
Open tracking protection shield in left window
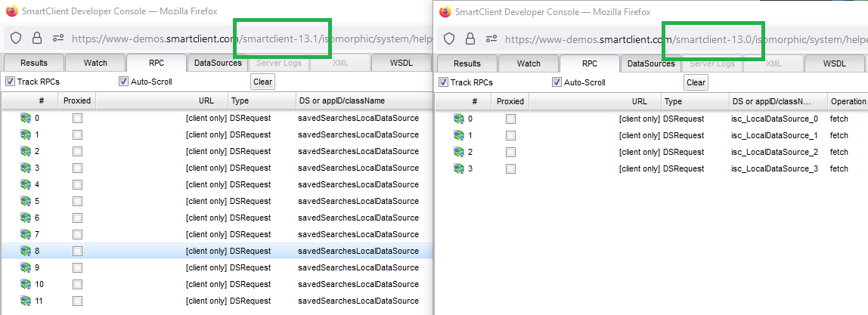(x=16, y=38)
